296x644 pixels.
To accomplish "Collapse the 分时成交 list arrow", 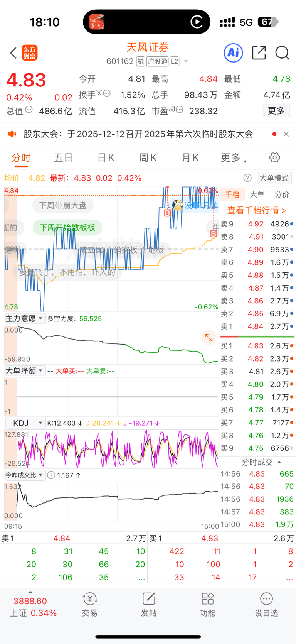I will pos(279,462).
